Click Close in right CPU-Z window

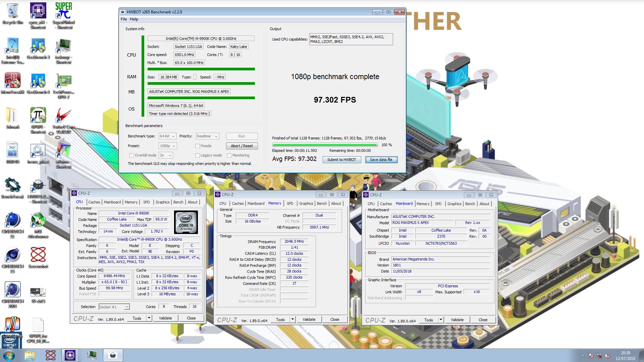coord(483,320)
